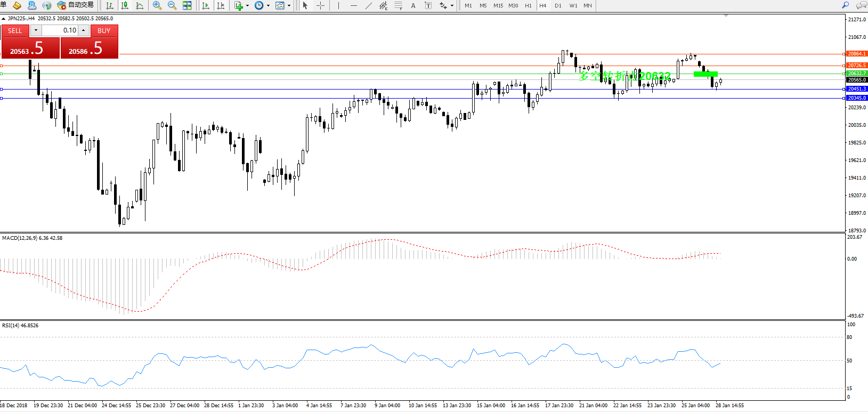868x412 pixels.
Task: Open the search magnifier in top right
Action: [845, 5]
